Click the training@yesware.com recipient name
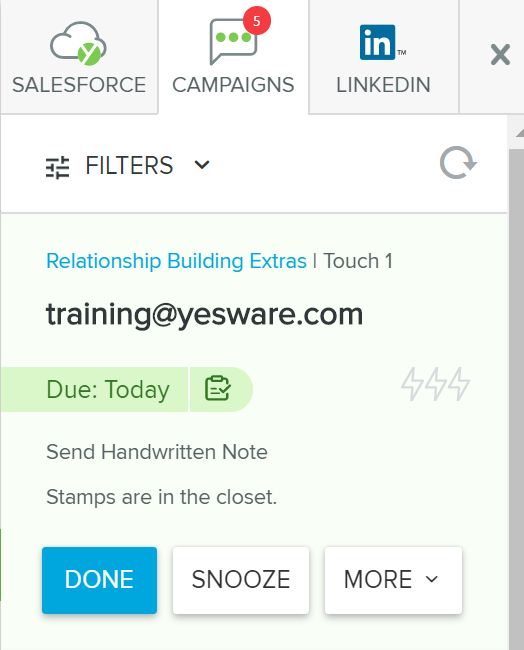The width and height of the screenshot is (524, 650). click(x=204, y=314)
